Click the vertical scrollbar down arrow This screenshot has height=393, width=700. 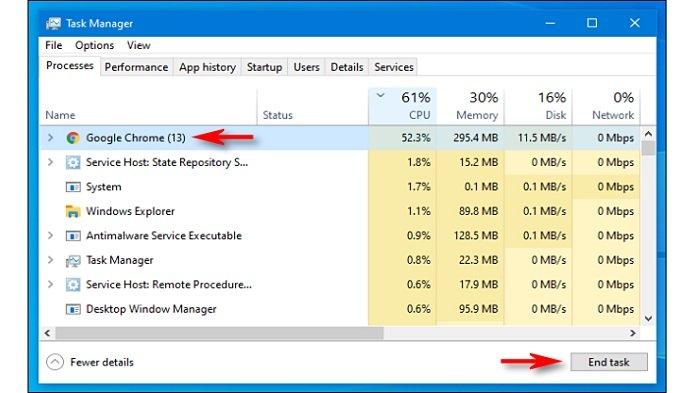tap(648, 318)
